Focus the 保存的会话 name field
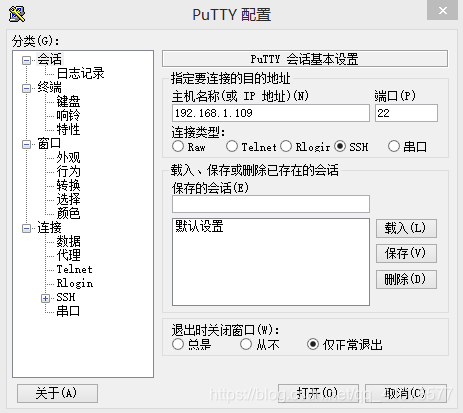This screenshot has height=413, width=463. point(271,204)
